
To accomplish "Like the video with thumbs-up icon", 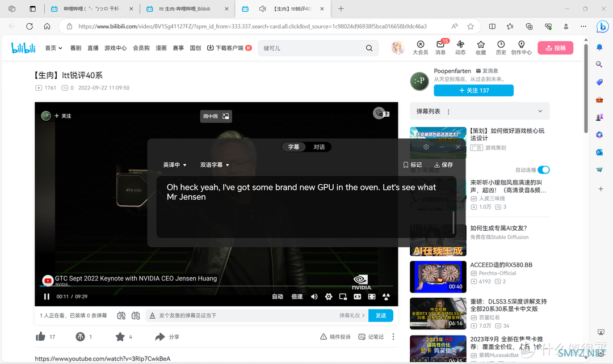I will [41, 337].
